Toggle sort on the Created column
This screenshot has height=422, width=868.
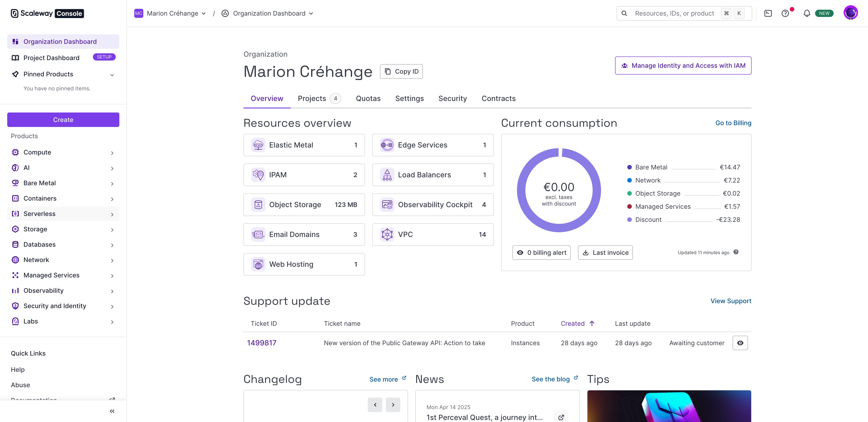(x=578, y=324)
